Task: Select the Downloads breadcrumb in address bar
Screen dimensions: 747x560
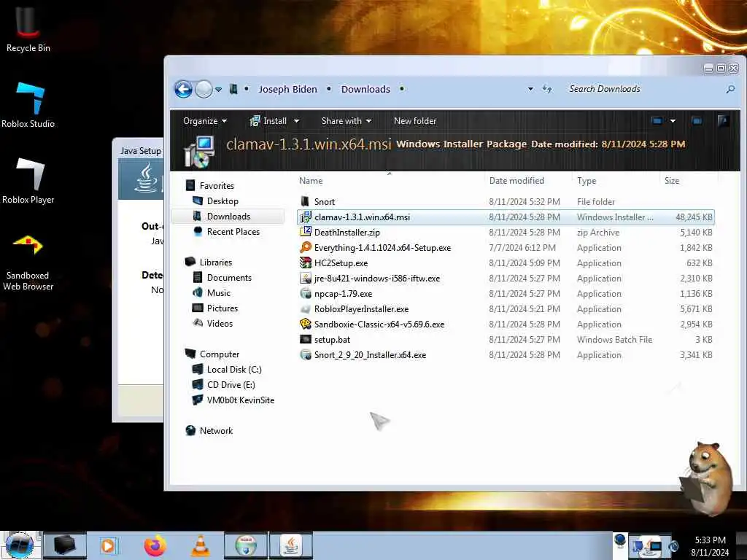Action: coord(365,89)
